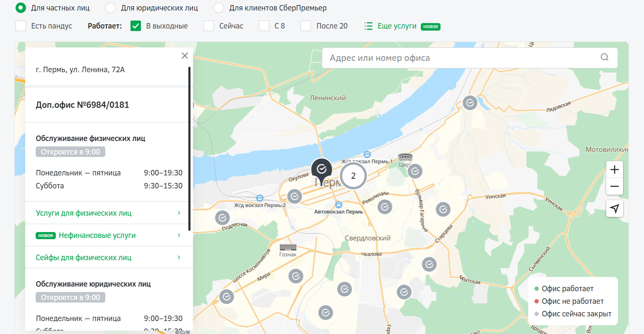Click the Адрес или номер офиса field
This screenshot has width=644, height=334.
(470, 58)
